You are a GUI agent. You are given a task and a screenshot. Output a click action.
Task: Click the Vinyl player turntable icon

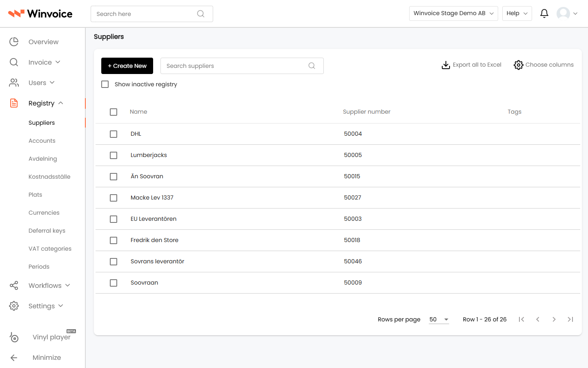click(14, 337)
